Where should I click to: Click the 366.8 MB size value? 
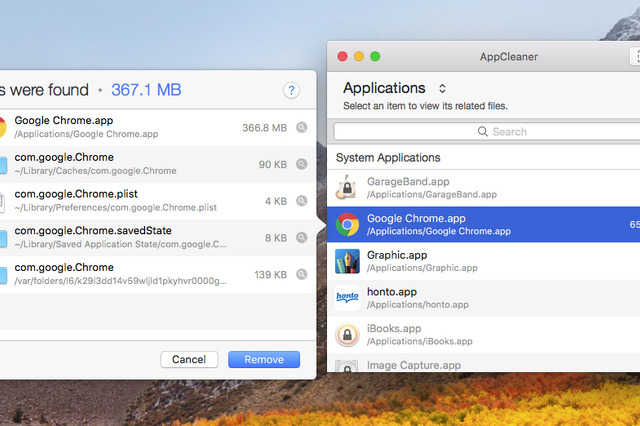(264, 128)
